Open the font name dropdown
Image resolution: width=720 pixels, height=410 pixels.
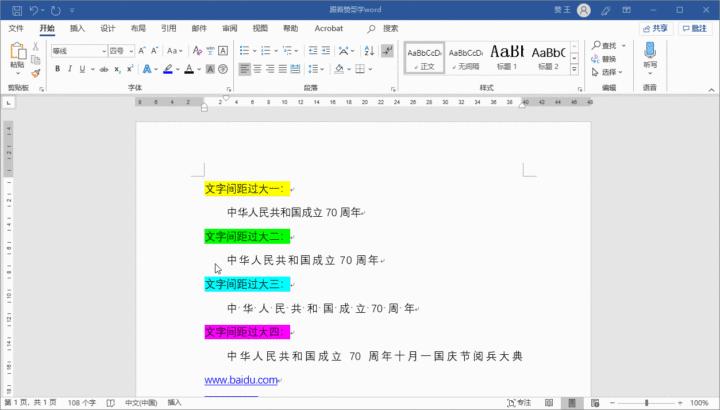pyautogui.click(x=104, y=51)
